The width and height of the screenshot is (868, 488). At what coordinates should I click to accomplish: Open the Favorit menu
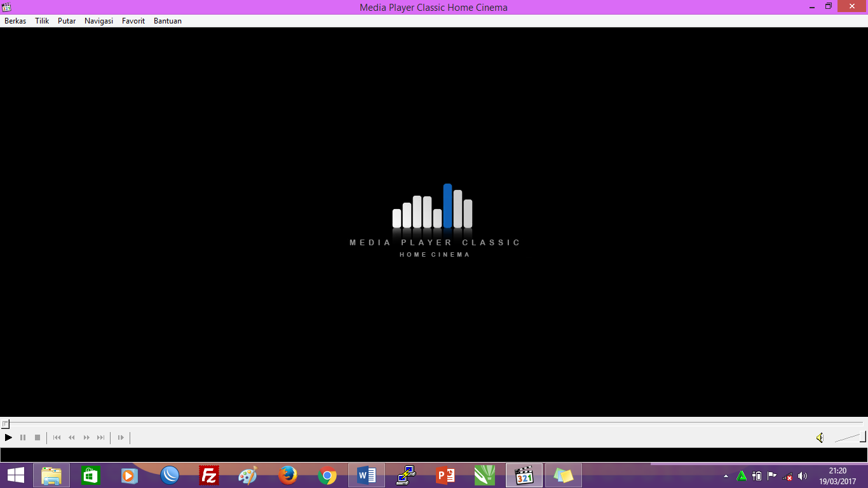tap(133, 21)
